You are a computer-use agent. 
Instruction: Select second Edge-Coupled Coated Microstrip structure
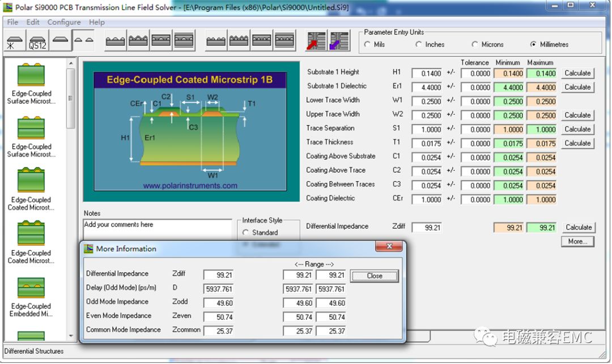[x=31, y=243]
